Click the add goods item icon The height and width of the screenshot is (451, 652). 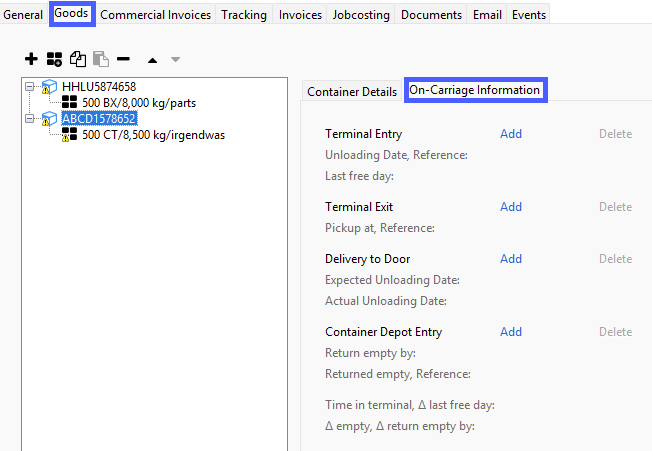coord(54,60)
